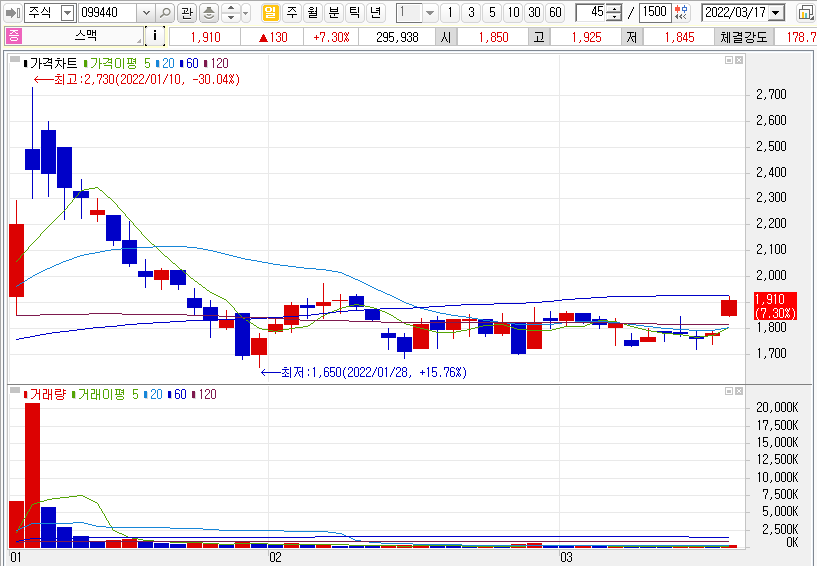This screenshot has height=566, width=817.
Task: Click the 관 watchlist button
Action: 187,13
